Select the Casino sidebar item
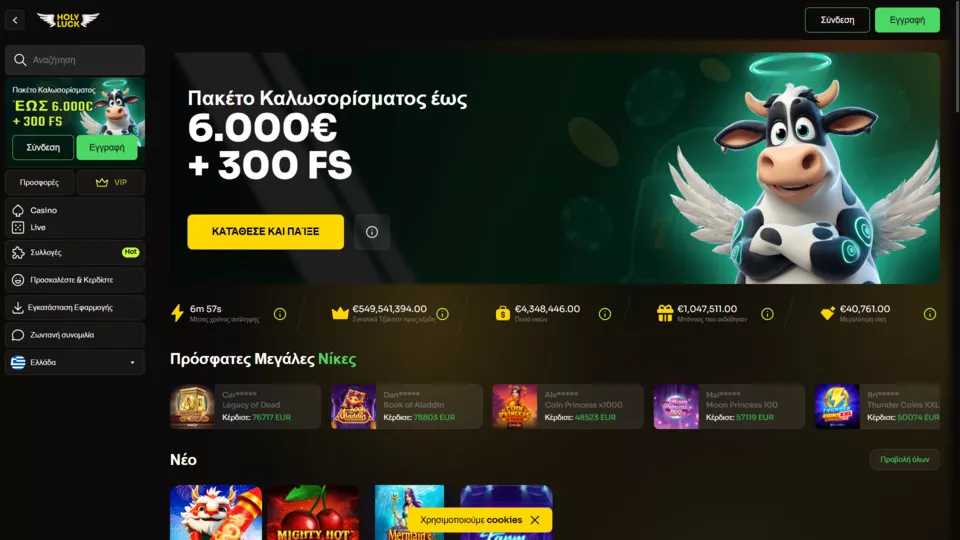 tap(43, 210)
